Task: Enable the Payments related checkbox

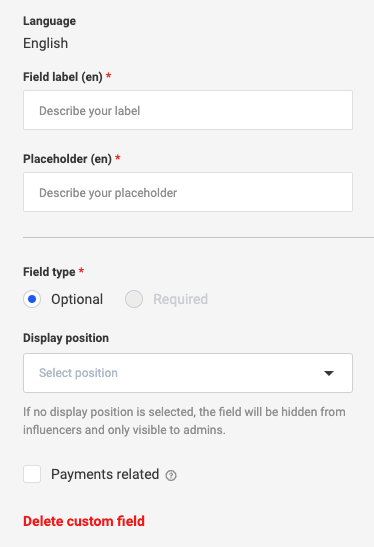Action: click(x=32, y=474)
